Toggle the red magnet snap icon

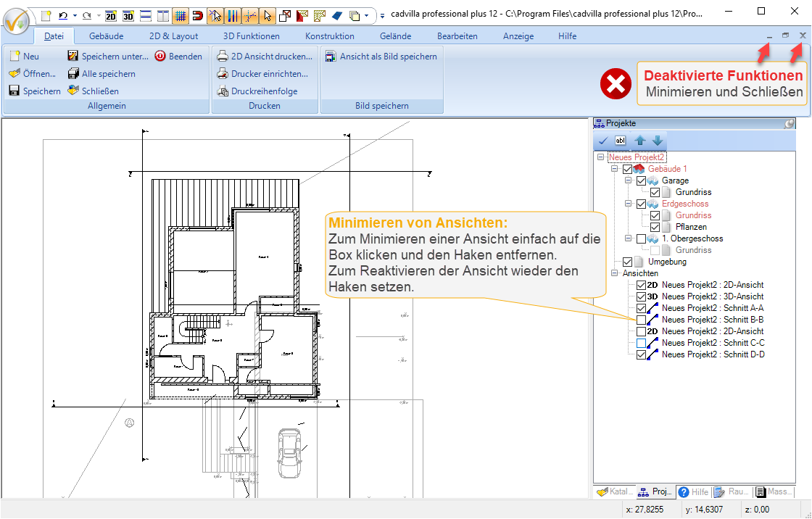(x=197, y=14)
